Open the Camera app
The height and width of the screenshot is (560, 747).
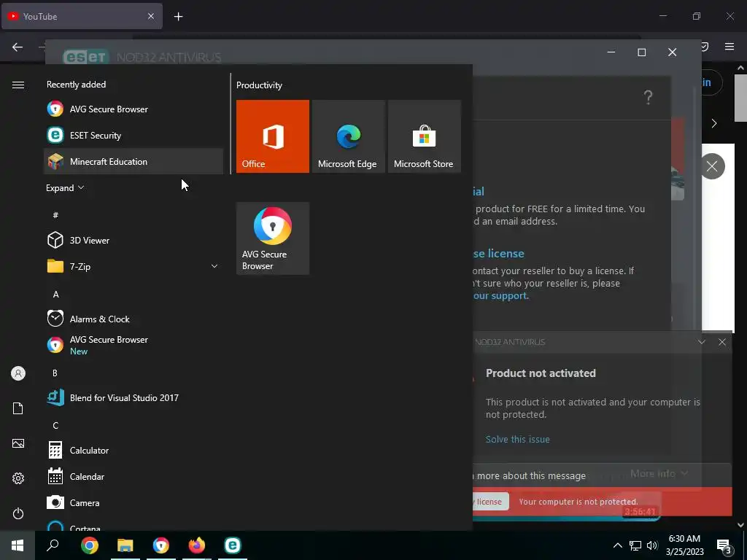(133, 502)
